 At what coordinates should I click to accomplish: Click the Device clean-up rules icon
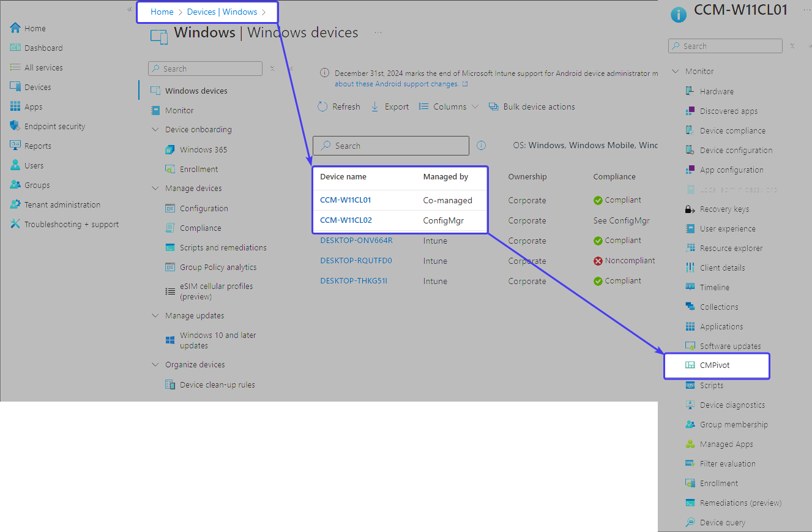170,384
